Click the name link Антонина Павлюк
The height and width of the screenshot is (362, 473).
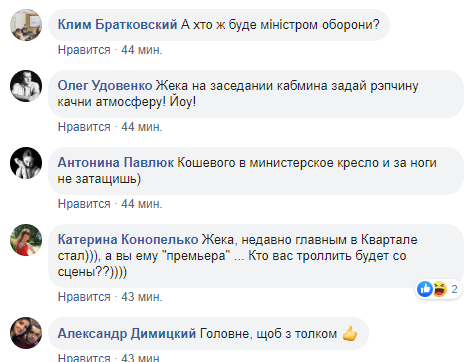click(116, 163)
